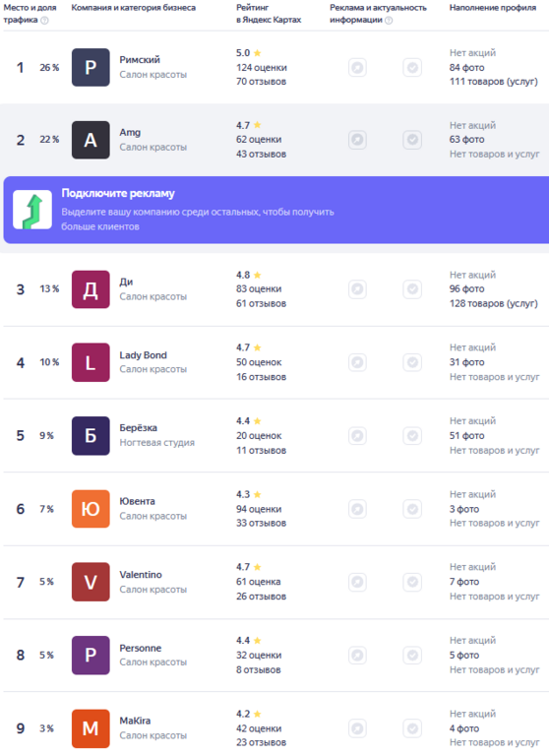Click advertising status icon in Берёзка row
The image size is (549, 756).
357,436
